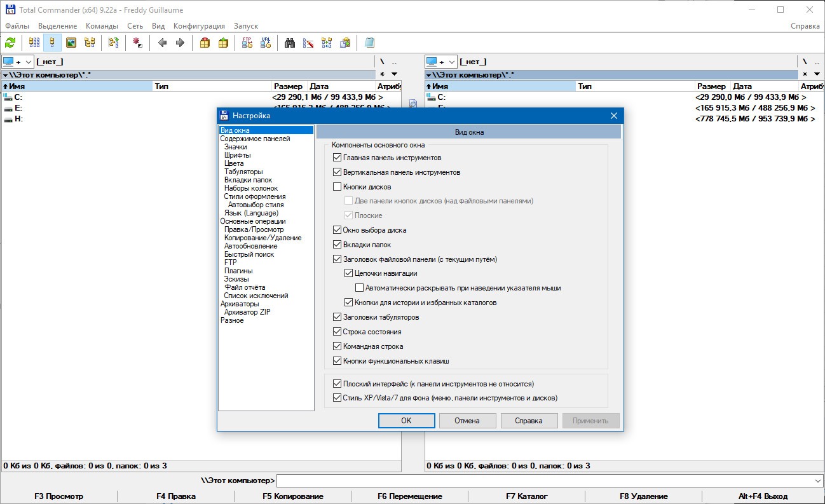Open the Конфигурация menu
This screenshot has height=504, width=825.
[x=199, y=26]
